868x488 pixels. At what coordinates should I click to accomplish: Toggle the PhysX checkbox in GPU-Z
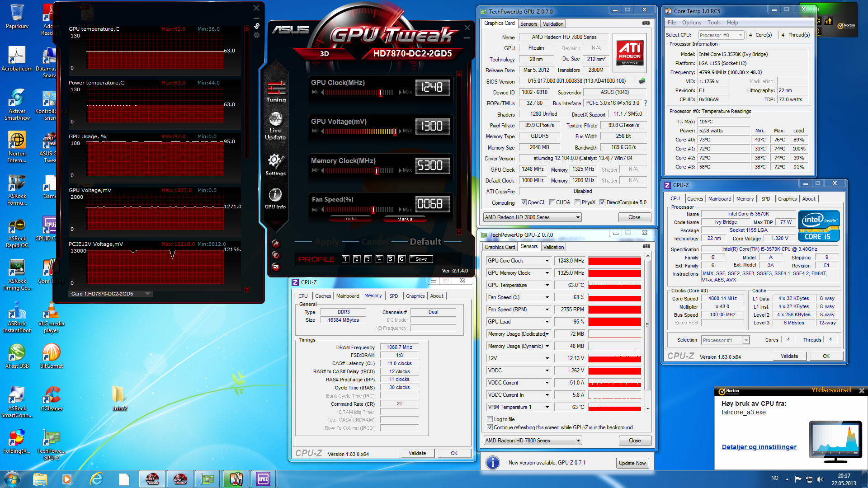click(577, 202)
